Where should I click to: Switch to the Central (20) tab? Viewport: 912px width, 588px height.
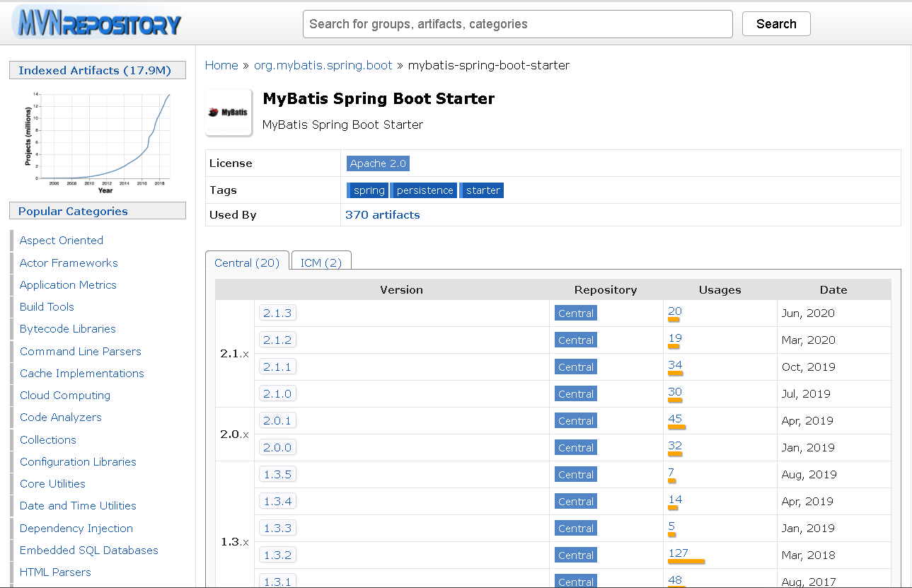click(x=247, y=263)
